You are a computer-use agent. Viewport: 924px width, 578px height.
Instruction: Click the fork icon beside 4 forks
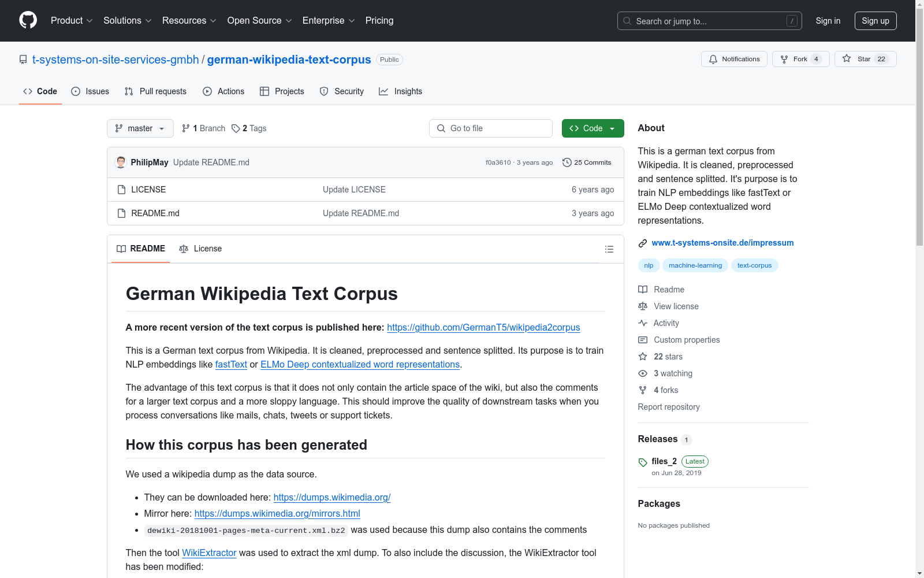pos(643,390)
